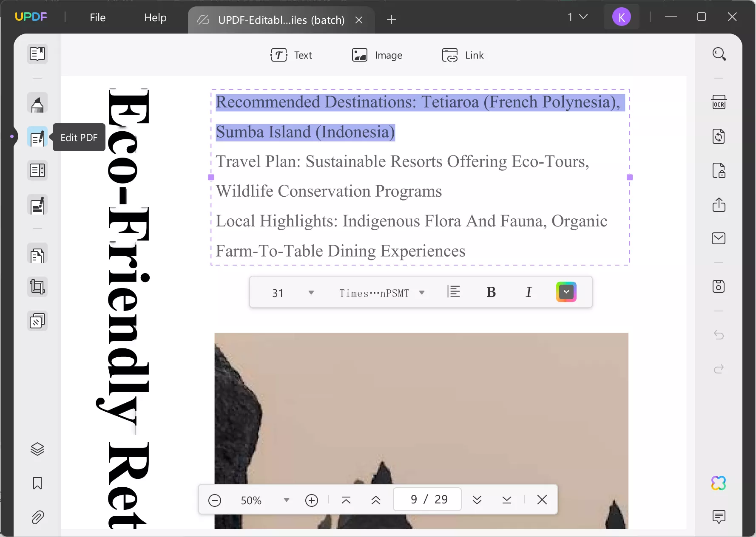Click the Search magnifier icon
The image size is (756, 537).
coord(719,54)
